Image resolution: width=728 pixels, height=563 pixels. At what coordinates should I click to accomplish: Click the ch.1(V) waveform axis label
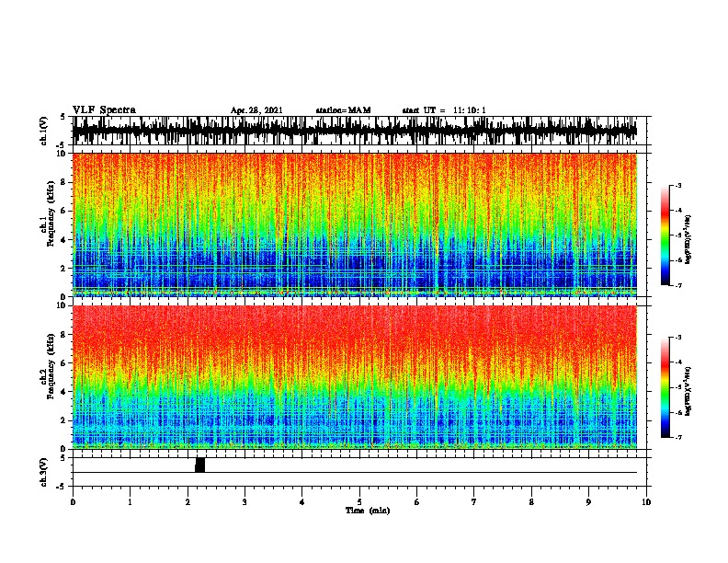[44, 131]
